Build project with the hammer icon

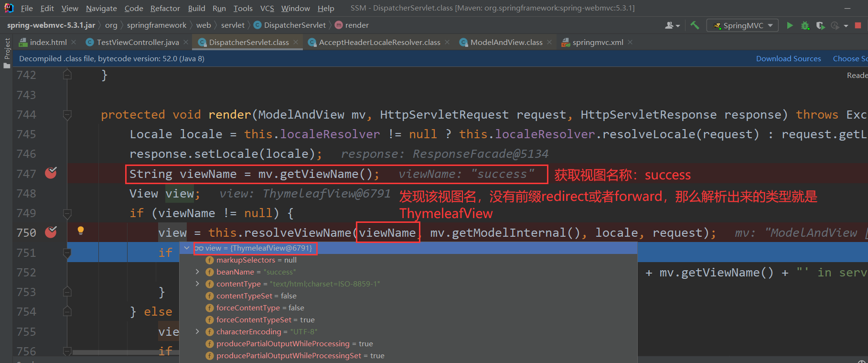(x=695, y=25)
